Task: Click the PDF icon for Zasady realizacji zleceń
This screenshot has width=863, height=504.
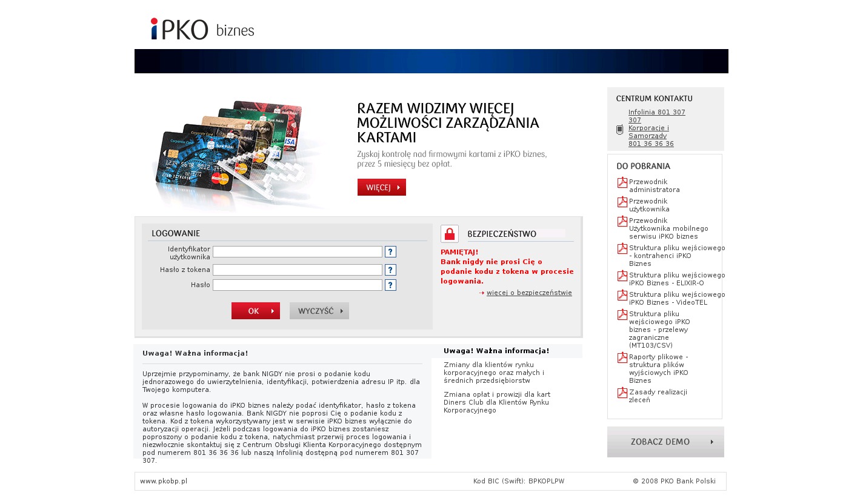Action: click(622, 393)
